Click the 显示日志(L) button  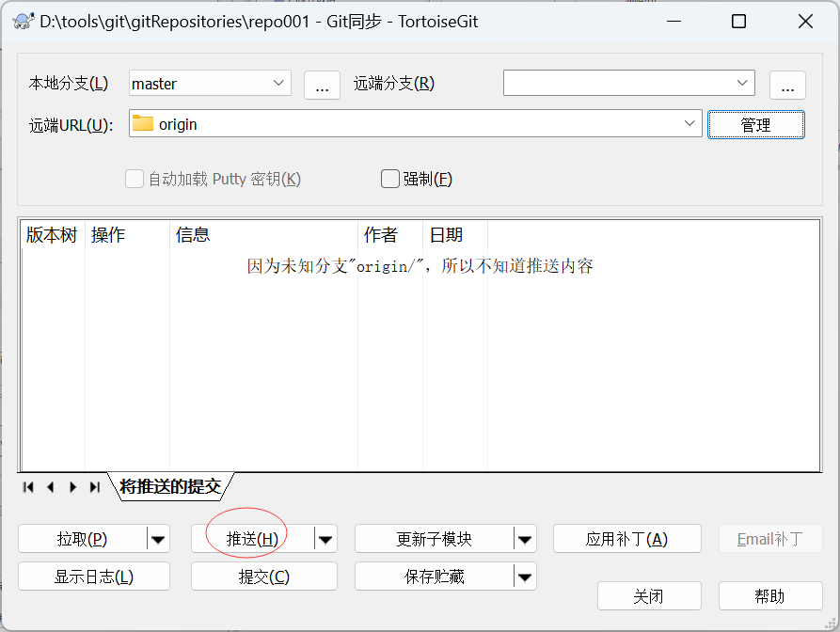[94, 577]
